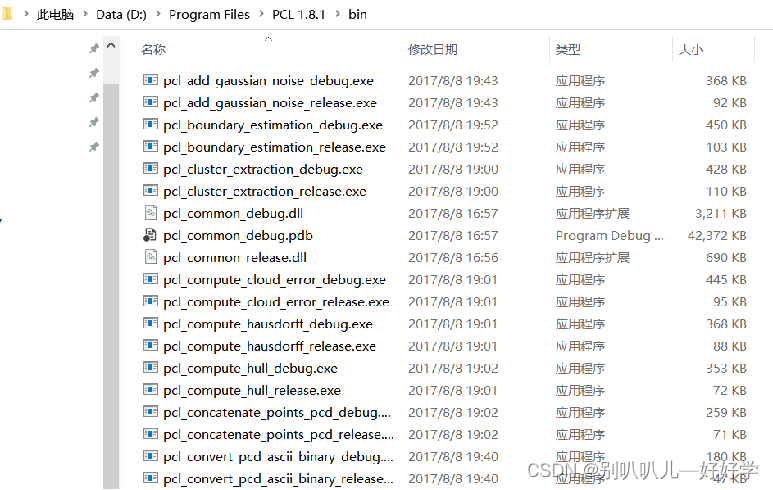
Task: Select file pcl_compute_hull_debug.exe
Action: pyautogui.click(x=250, y=368)
